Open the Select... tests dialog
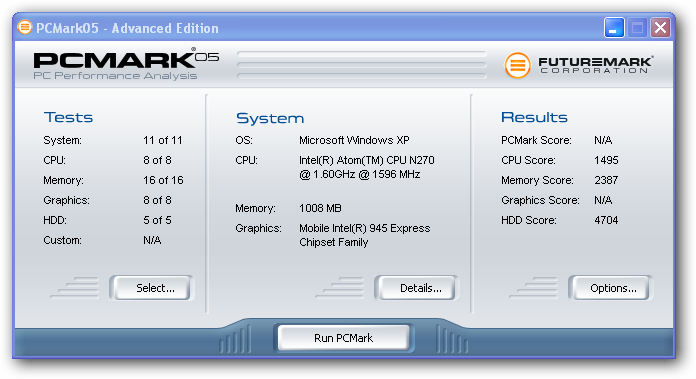This screenshot has height=379, width=696. [x=151, y=288]
